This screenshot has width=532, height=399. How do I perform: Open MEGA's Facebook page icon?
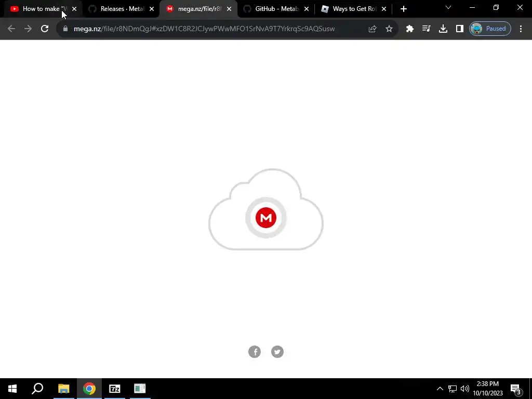pos(255,352)
